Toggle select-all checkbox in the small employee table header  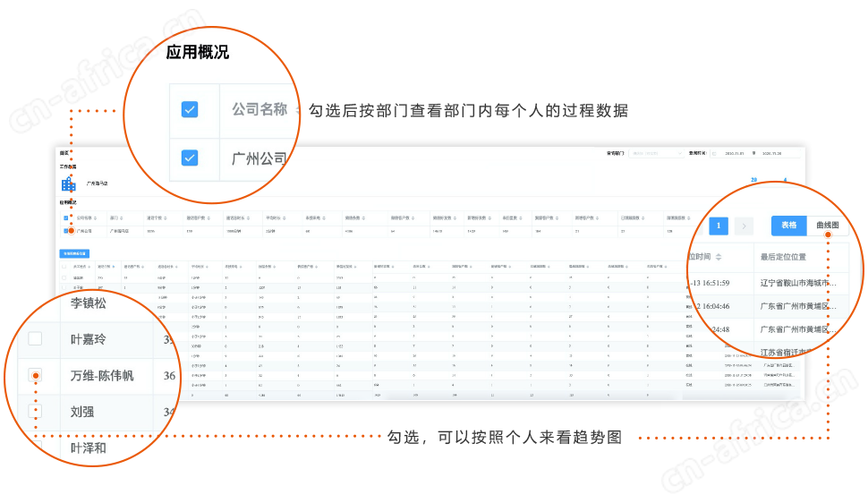pos(64,267)
